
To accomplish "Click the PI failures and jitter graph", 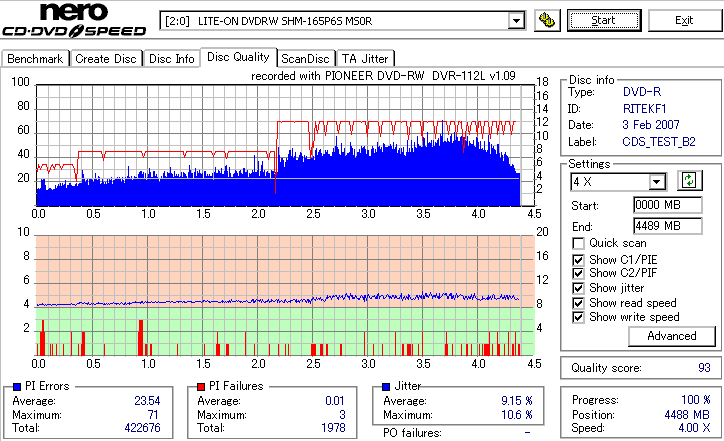I will (x=285, y=296).
